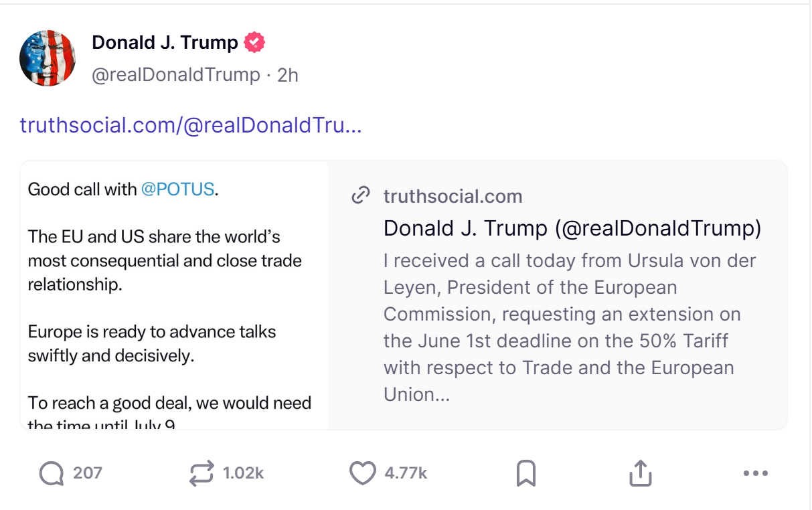Like the post with the heart icon
The height and width of the screenshot is (510, 812).
363,474
